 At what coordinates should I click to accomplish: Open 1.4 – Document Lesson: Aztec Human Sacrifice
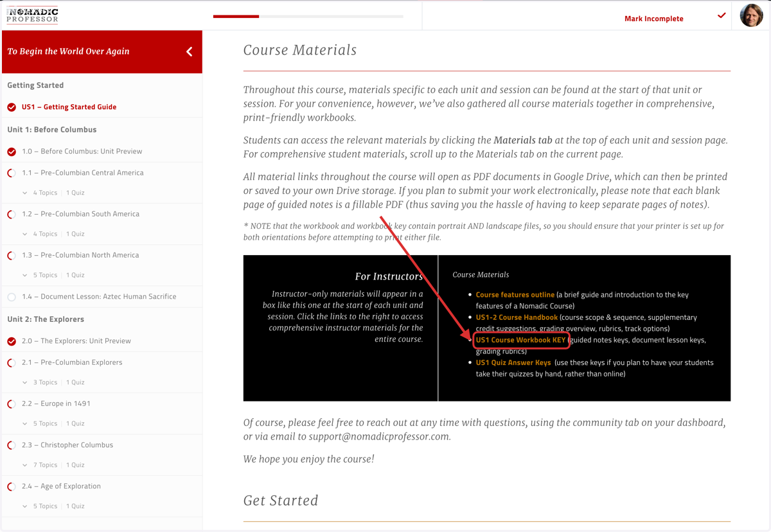click(99, 297)
